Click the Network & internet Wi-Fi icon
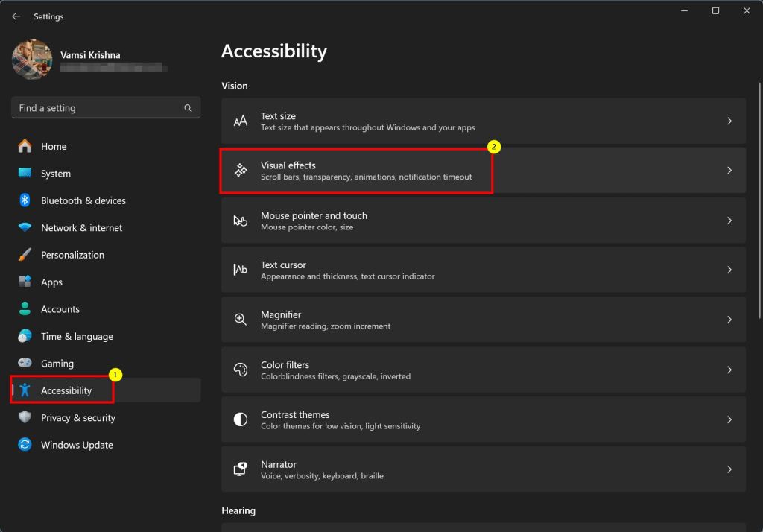The height and width of the screenshot is (532, 763). [25, 228]
